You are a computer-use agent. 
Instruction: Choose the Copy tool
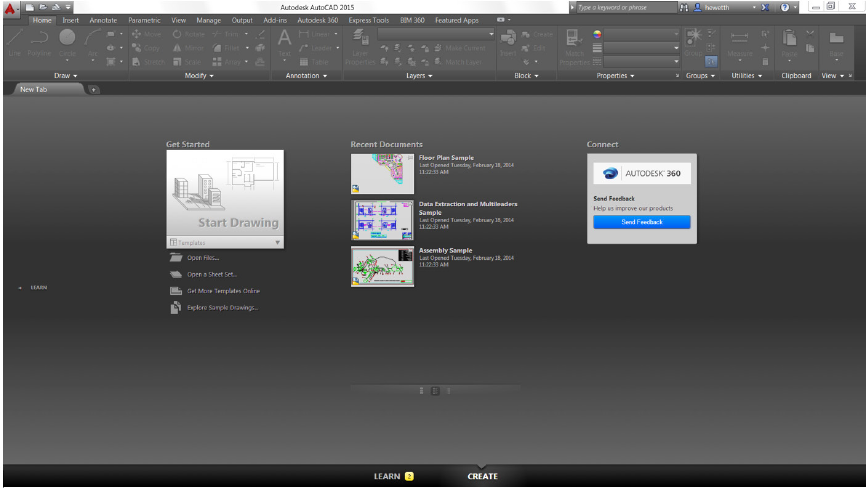click(x=146, y=48)
